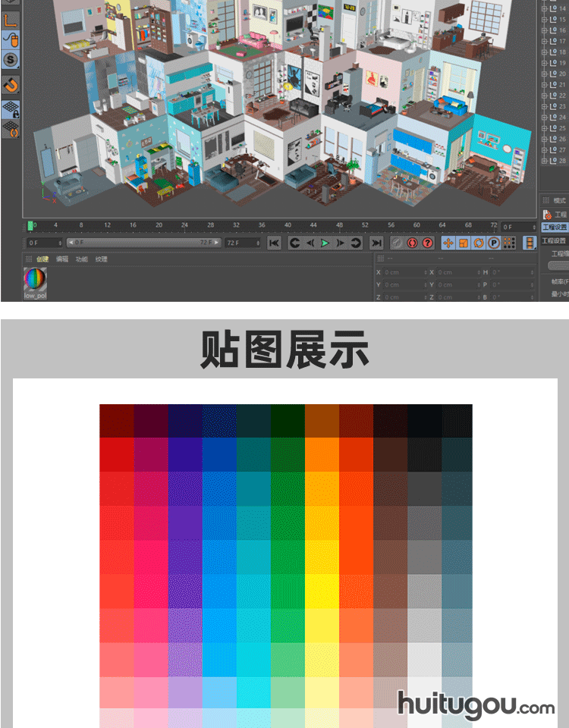This screenshot has width=569, height=728.
Task: Expand null object 16 in tree
Action: pyautogui.click(x=545, y=30)
